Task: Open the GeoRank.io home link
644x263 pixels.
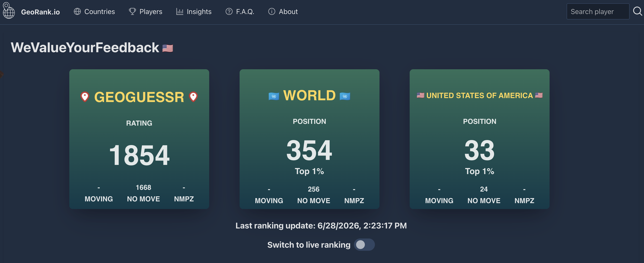Action: (x=40, y=12)
